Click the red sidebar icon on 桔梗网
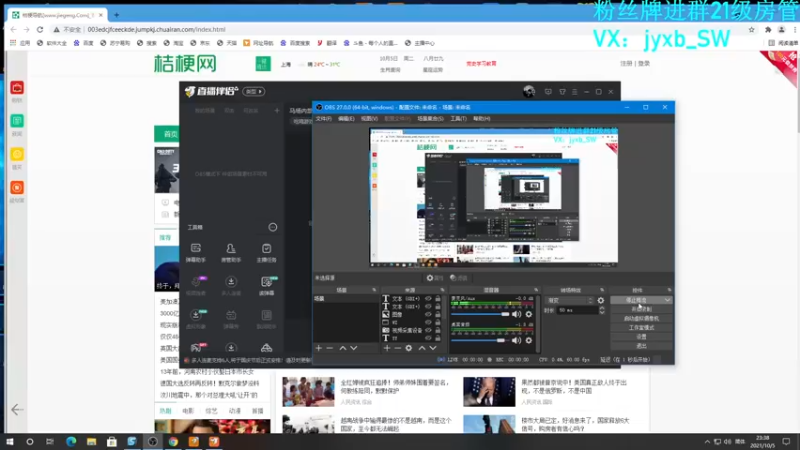The image size is (800, 450). coord(17,88)
